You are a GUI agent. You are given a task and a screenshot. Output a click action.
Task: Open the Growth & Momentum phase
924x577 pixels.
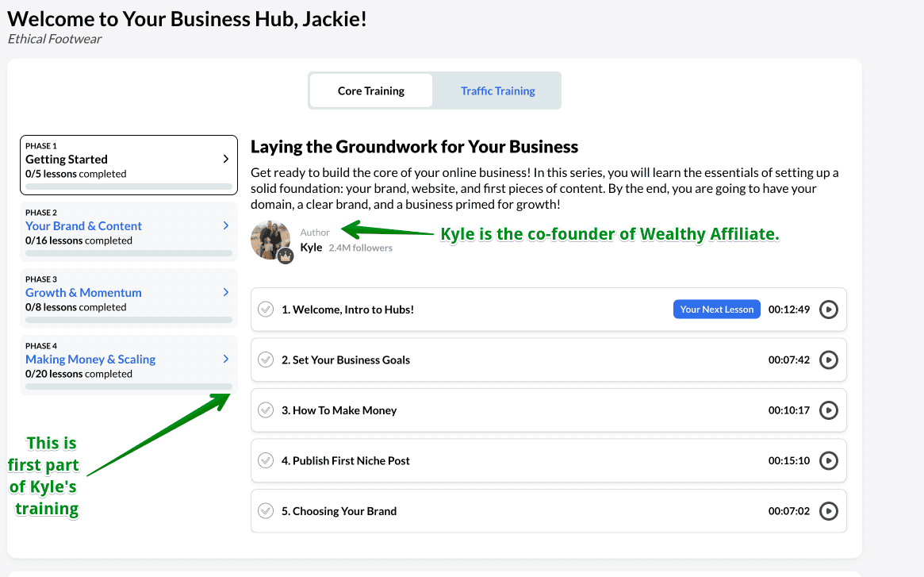point(83,293)
